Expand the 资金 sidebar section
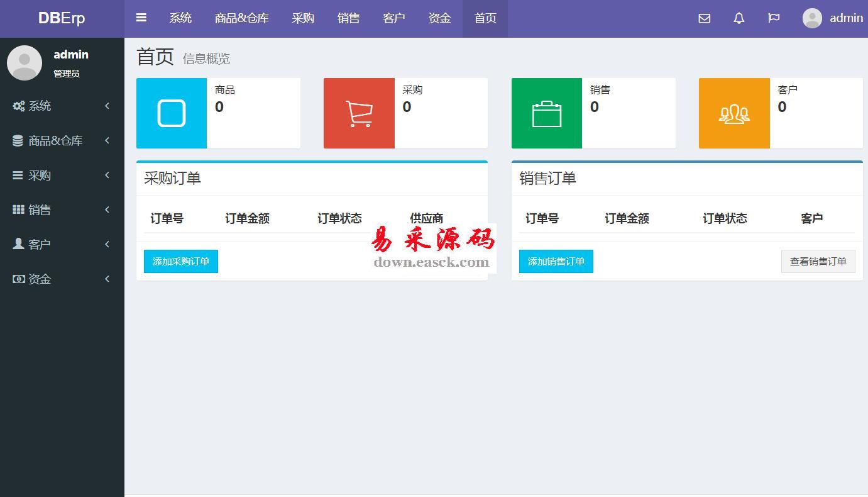Viewport: 868px width, 497px height. point(62,279)
